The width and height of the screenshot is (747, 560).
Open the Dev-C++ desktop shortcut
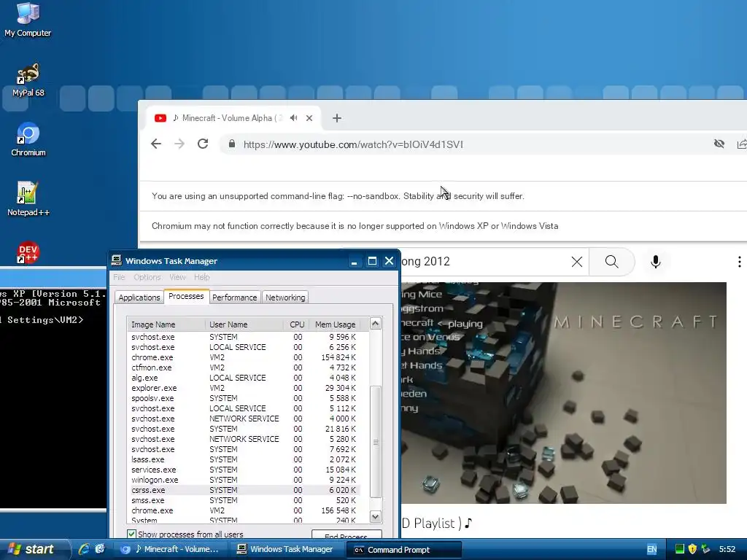28,252
